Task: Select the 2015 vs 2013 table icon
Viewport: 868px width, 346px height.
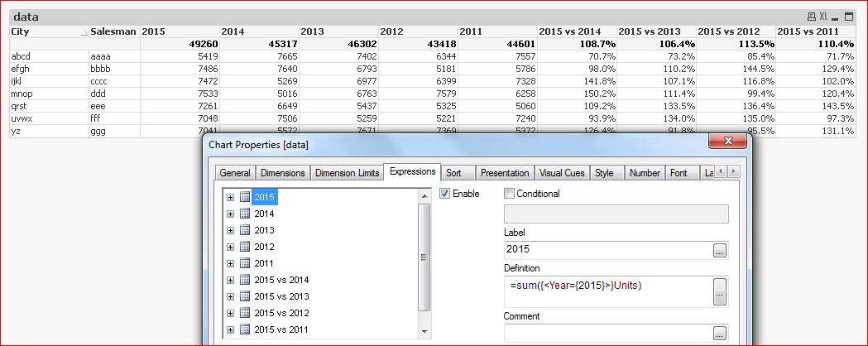Action: pyautogui.click(x=245, y=296)
